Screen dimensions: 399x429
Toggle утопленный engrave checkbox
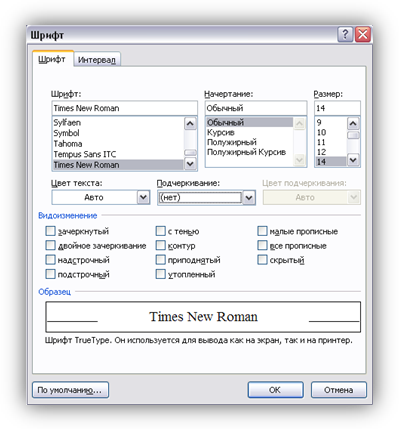click(x=161, y=274)
